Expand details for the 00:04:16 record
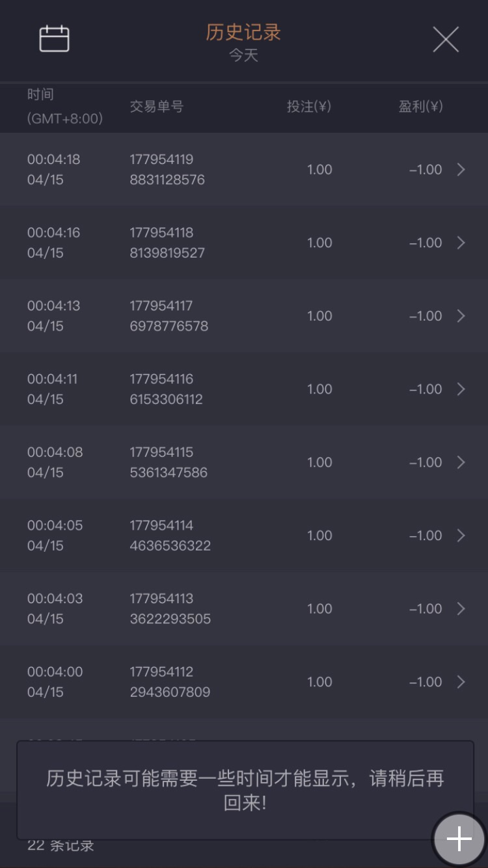Screen dimensions: 488x868 [x=461, y=243]
